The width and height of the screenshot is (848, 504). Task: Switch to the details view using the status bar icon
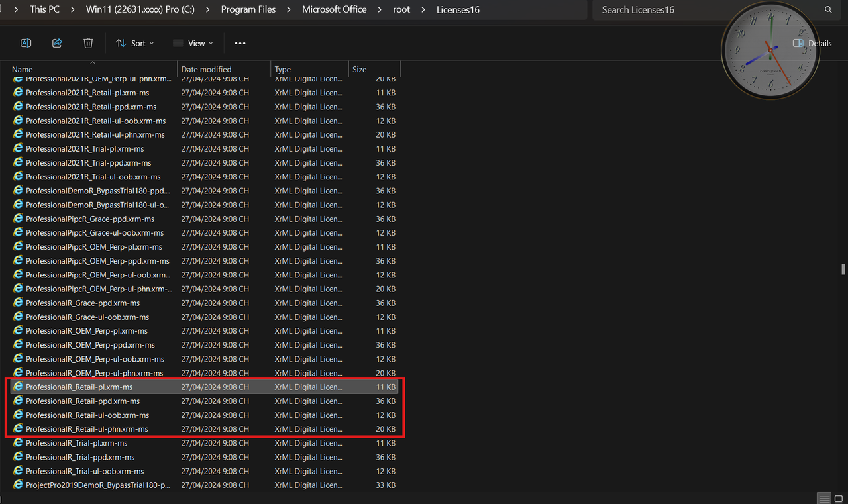pyautogui.click(x=824, y=499)
